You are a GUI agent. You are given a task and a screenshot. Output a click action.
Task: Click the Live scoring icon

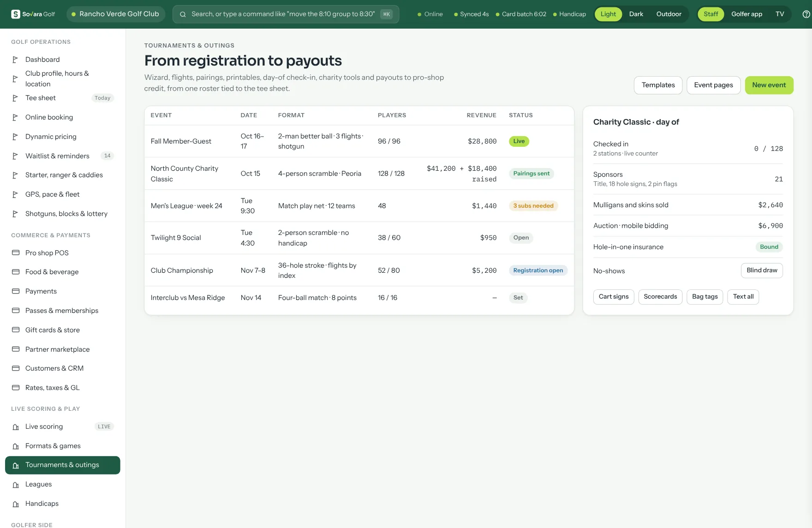[x=16, y=427]
